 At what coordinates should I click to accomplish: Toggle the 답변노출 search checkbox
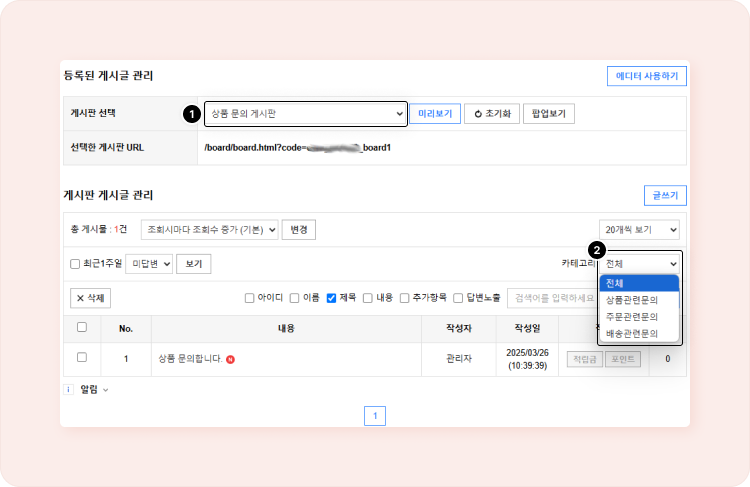click(458, 299)
